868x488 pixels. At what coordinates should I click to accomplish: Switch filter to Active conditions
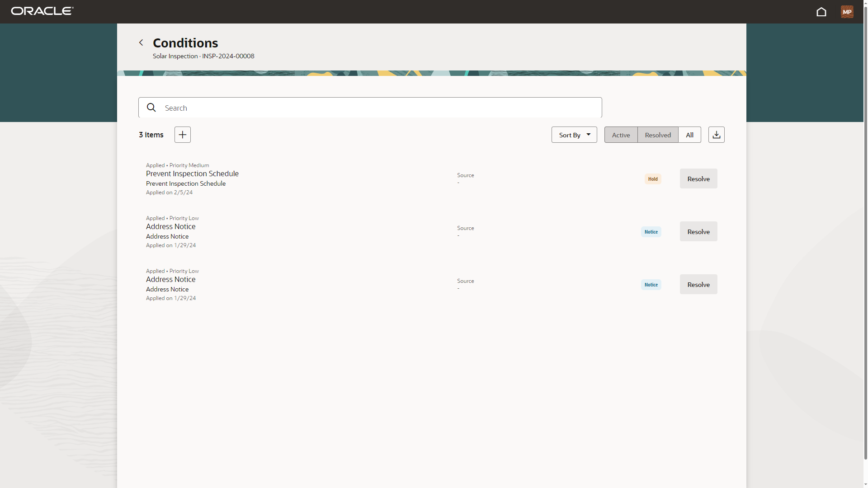pos(621,135)
